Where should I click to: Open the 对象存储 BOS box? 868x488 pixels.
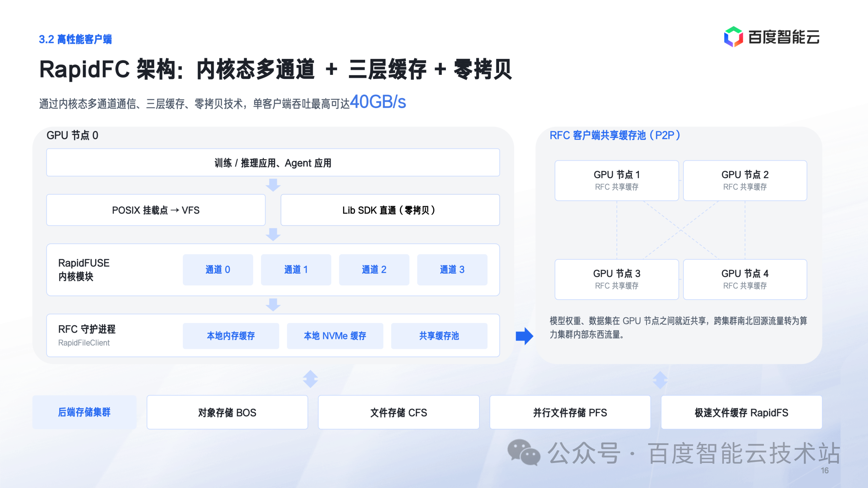click(227, 412)
